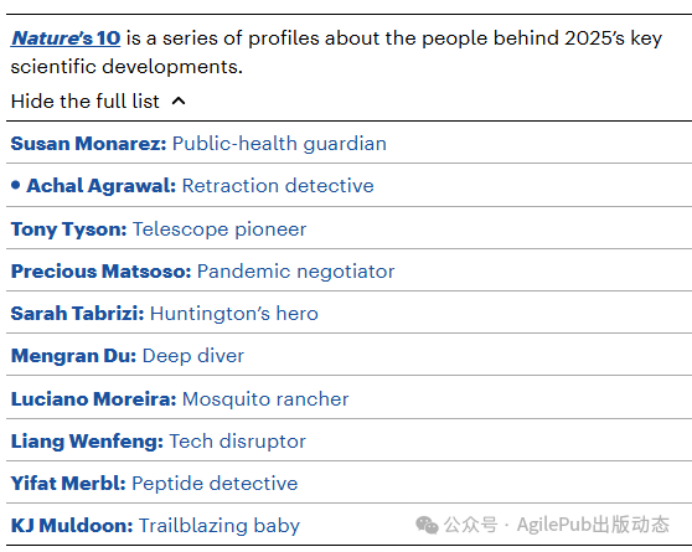Go to Luciano Moreira's Mosquito rancher profile
Screen dimensions: 692x552
[x=180, y=399]
